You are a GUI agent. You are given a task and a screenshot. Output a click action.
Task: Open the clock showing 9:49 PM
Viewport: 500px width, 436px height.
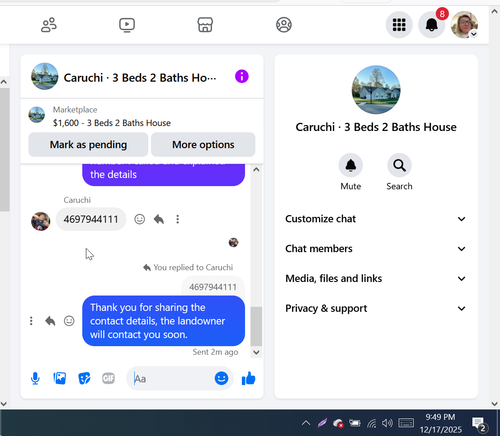click(x=441, y=423)
